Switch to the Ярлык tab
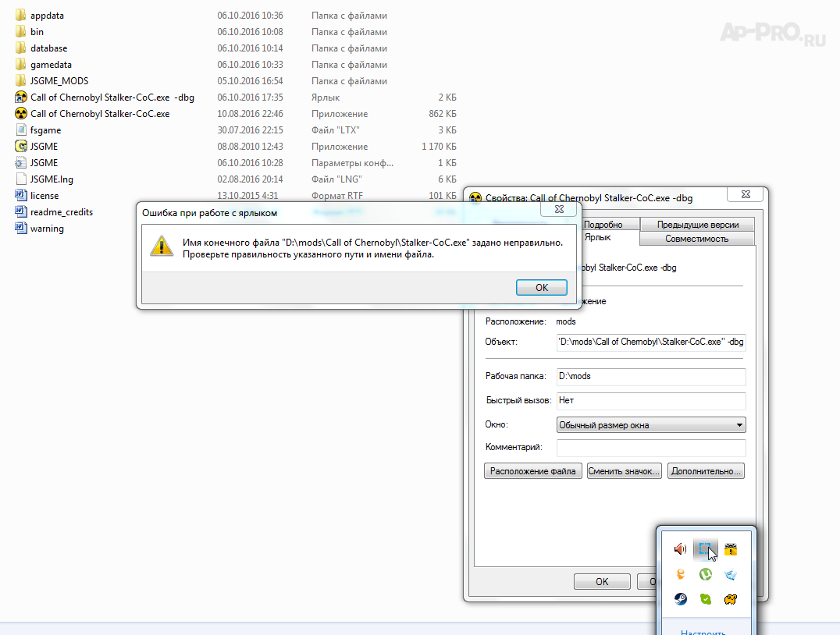 click(x=598, y=237)
